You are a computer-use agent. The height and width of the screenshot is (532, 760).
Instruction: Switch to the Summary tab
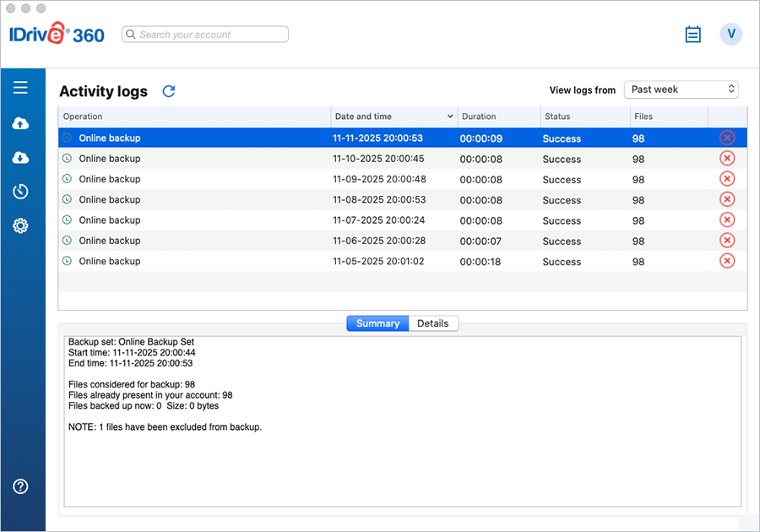tap(377, 323)
